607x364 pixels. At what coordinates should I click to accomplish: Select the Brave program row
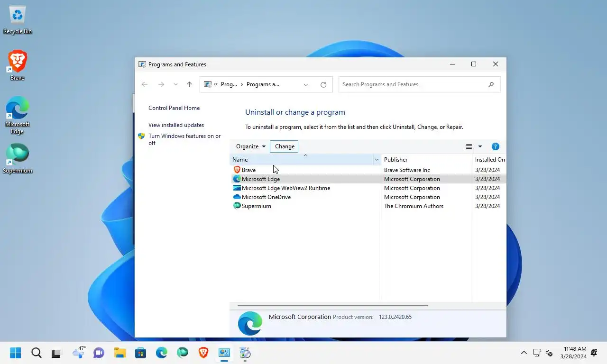368,170
